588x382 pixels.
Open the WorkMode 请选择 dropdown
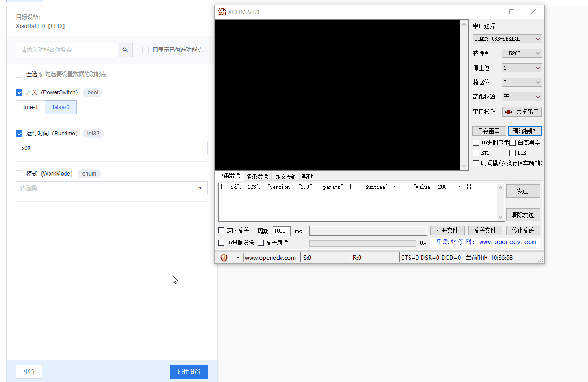[112, 188]
